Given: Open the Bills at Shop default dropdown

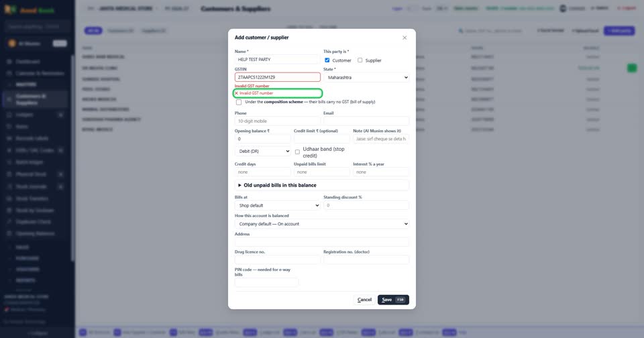Looking at the screenshot, I should click(277, 205).
